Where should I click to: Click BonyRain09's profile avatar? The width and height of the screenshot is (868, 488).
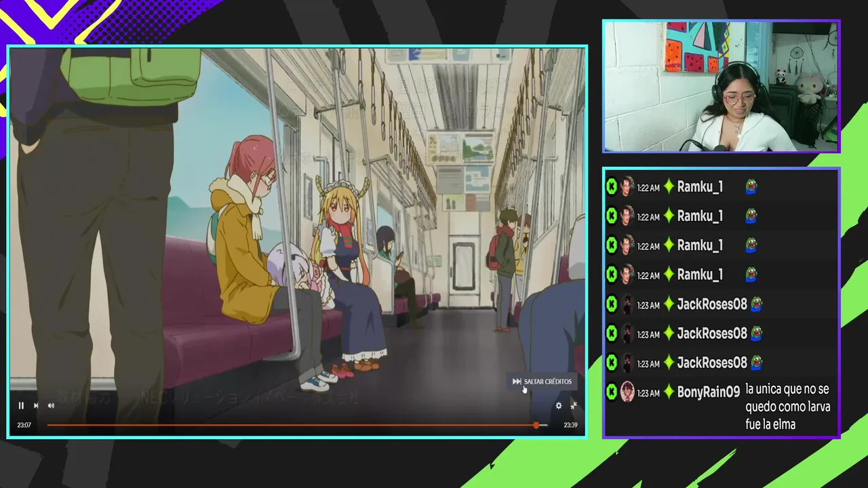tap(627, 392)
